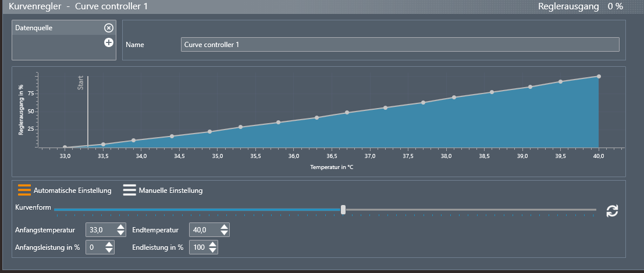
Task: Click the Name text field
Action: coord(400,45)
